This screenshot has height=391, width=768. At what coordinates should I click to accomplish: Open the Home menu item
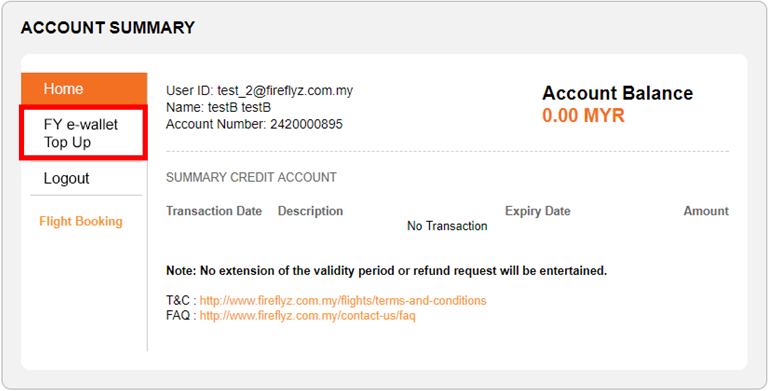(x=84, y=89)
